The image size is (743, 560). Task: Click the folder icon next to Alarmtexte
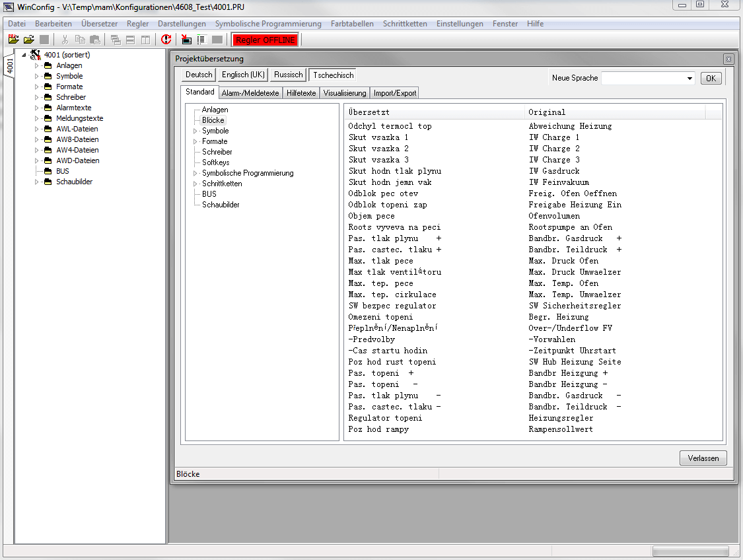48,108
